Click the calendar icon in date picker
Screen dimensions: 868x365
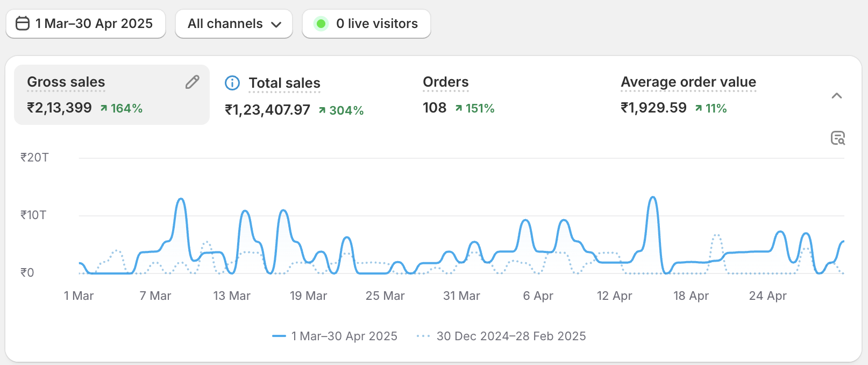tap(23, 24)
